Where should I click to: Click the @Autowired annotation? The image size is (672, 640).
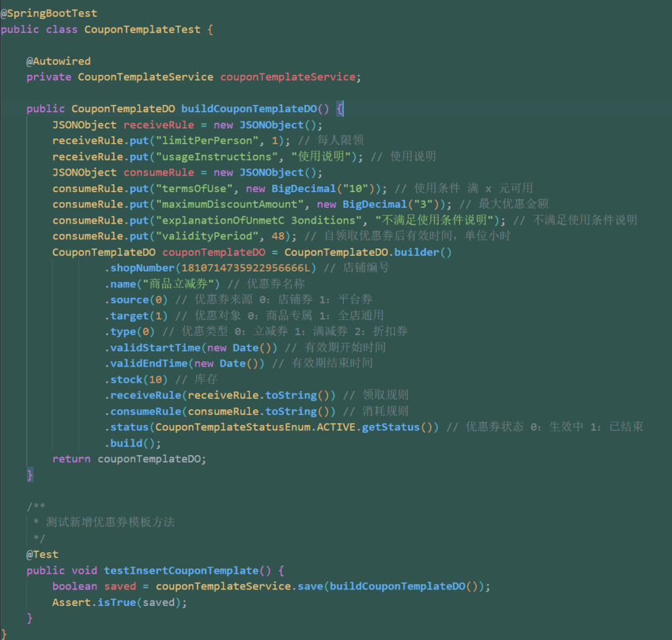[58, 61]
